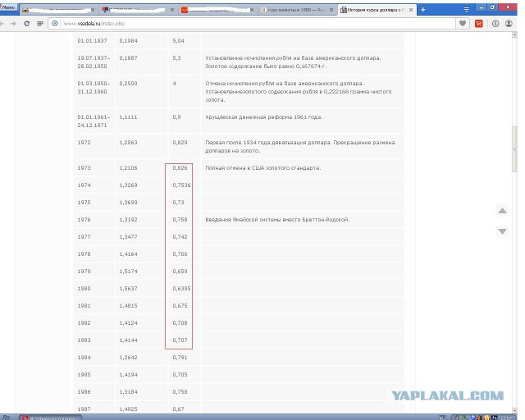
Task: Click the taskbar clock
Action: 506,418
